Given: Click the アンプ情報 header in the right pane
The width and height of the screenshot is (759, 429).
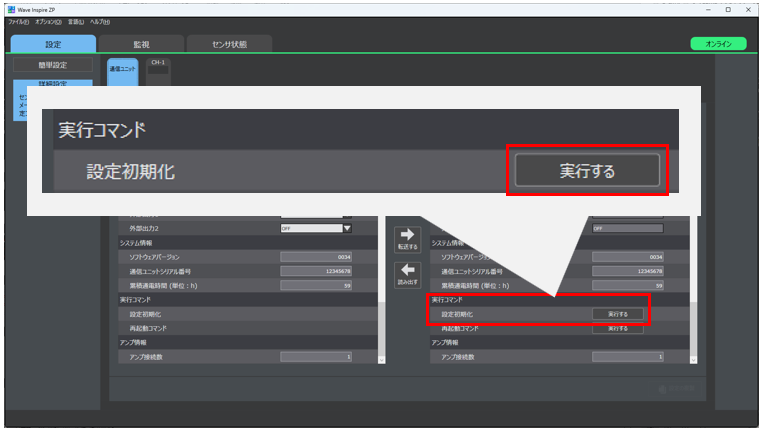Looking at the screenshot, I should pyautogui.click(x=445, y=342).
